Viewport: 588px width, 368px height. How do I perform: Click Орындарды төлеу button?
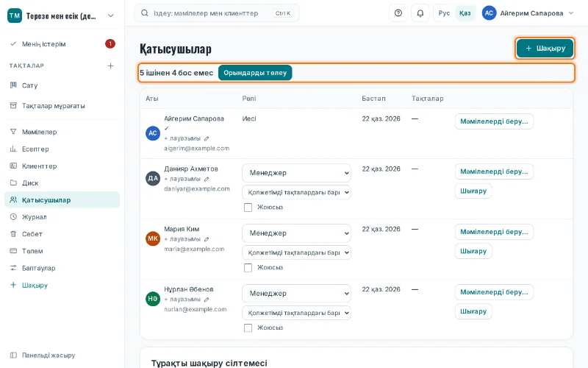click(x=255, y=73)
